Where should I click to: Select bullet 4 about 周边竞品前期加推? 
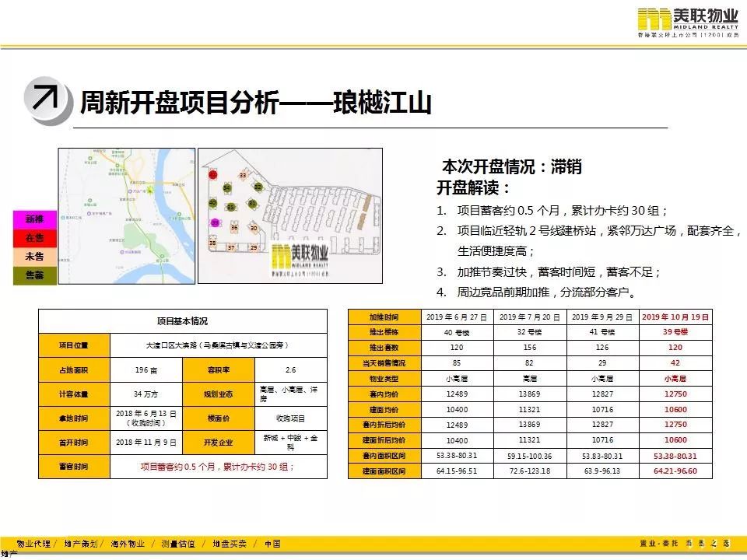coord(537,292)
